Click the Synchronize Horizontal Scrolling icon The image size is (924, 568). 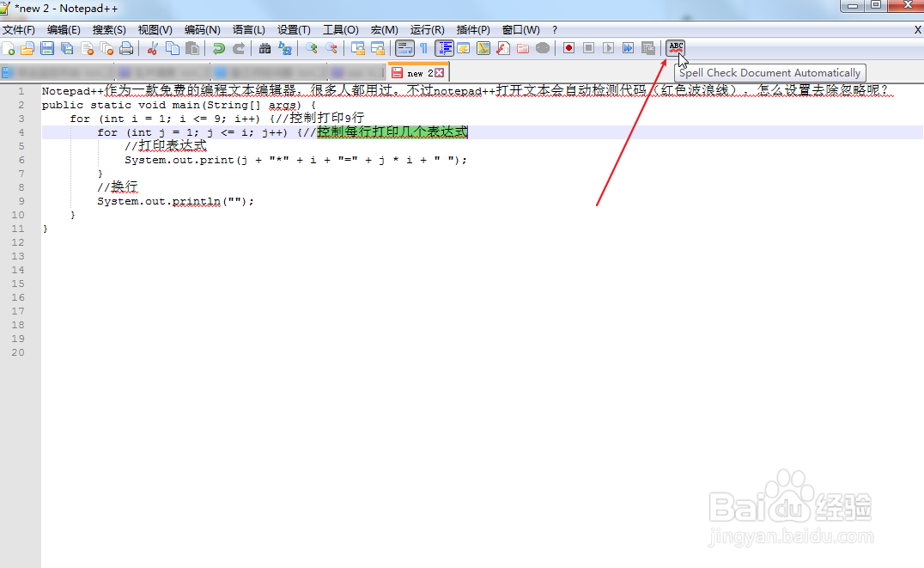pyautogui.click(x=378, y=48)
